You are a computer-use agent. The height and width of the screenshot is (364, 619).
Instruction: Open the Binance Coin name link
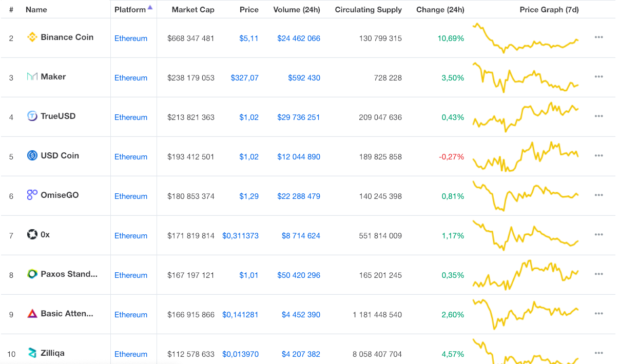(x=67, y=37)
